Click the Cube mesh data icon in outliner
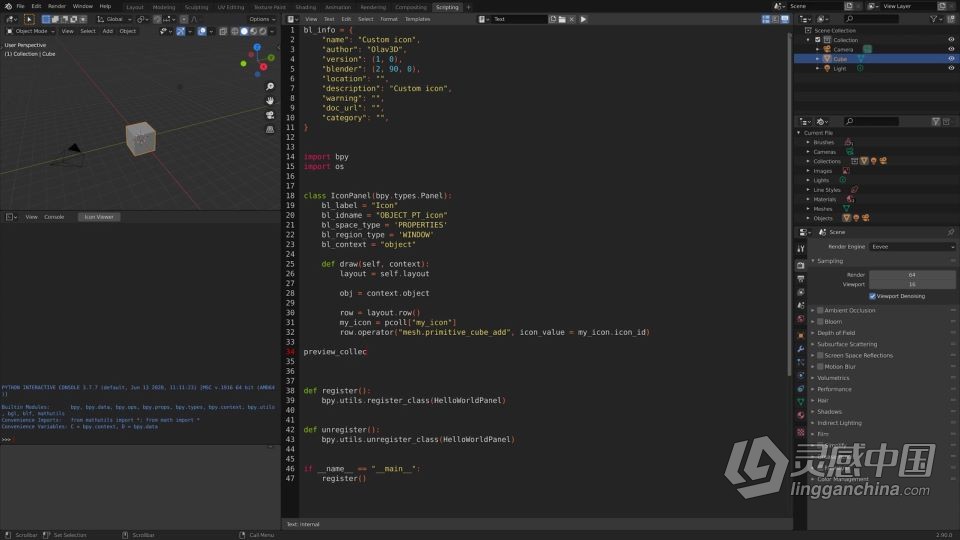Viewport: 960px width, 540px height. pos(860,59)
